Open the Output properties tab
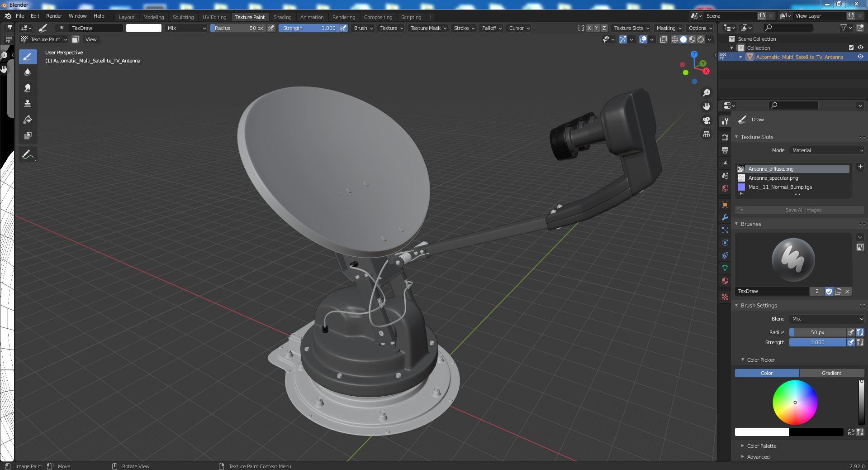Screen dimensions: 868x470 click(725, 150)
